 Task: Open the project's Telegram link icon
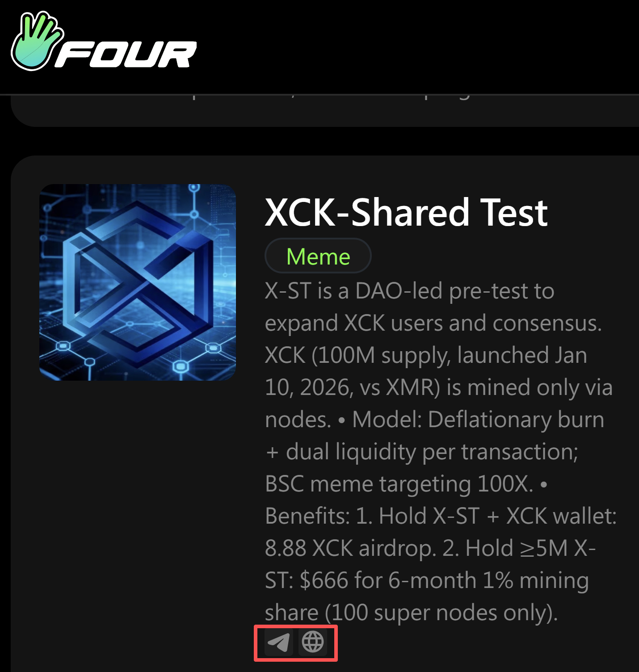click(278, 643)
